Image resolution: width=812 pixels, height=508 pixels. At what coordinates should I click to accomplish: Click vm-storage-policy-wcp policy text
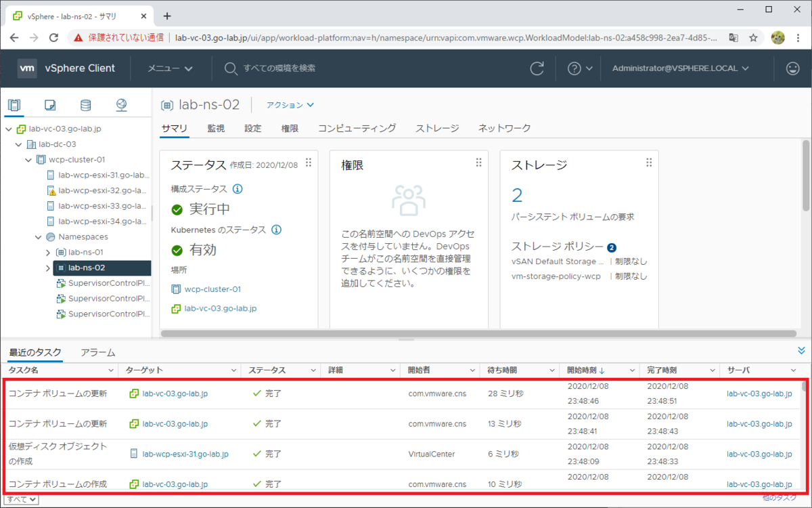(556, 276)
